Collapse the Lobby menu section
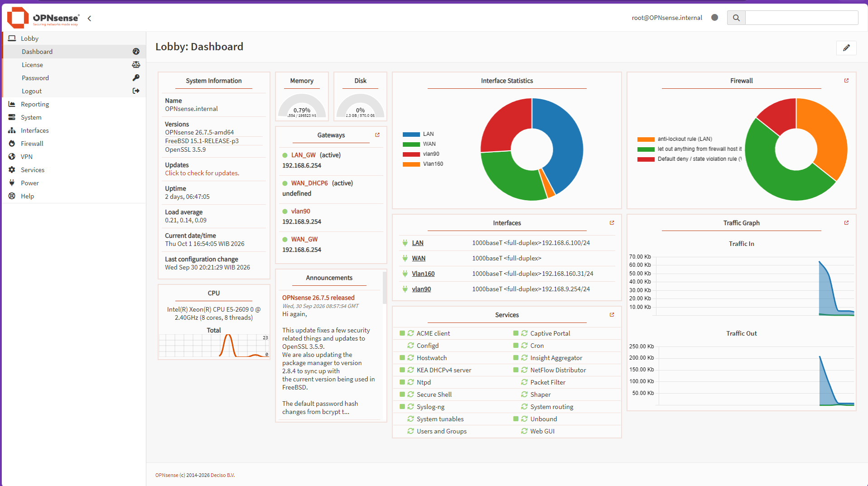868x486 pixels. [x=74, y=38]
